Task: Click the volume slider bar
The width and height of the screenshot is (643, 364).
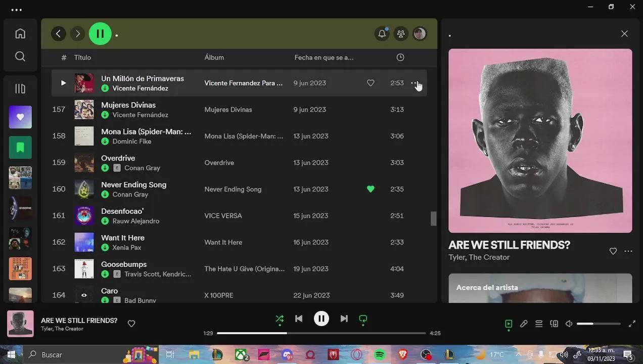Action: click(599, 324)
